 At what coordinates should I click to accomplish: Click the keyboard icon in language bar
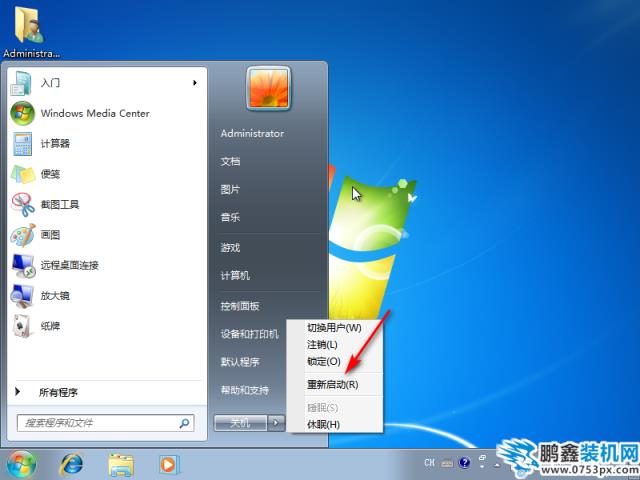click(x=447, y=463)
